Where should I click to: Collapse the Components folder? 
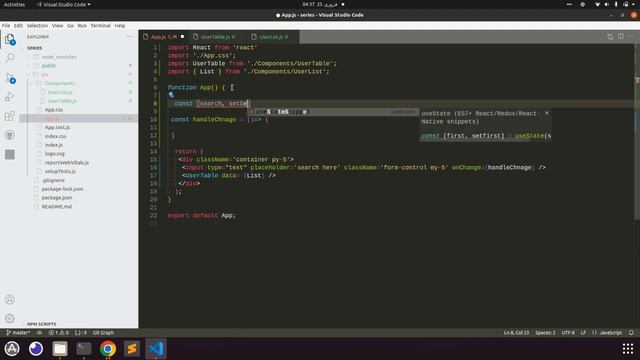(x=60, y=83)
